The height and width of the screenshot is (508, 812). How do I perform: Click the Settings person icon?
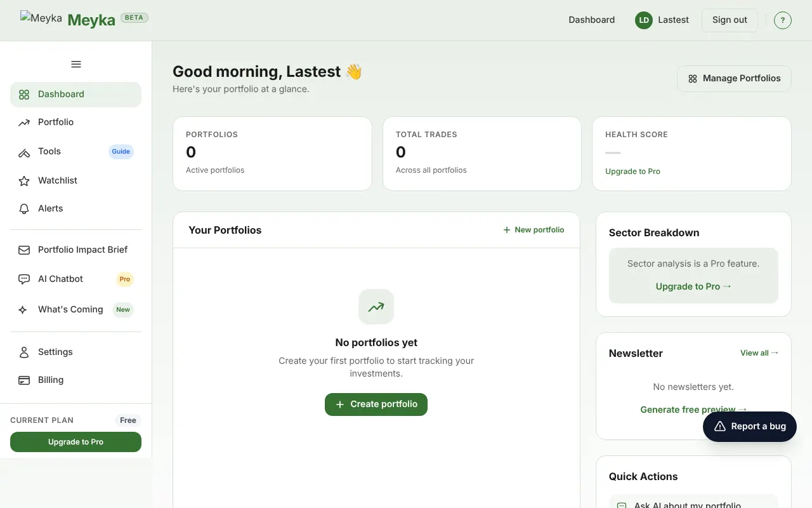click(24, 352)
